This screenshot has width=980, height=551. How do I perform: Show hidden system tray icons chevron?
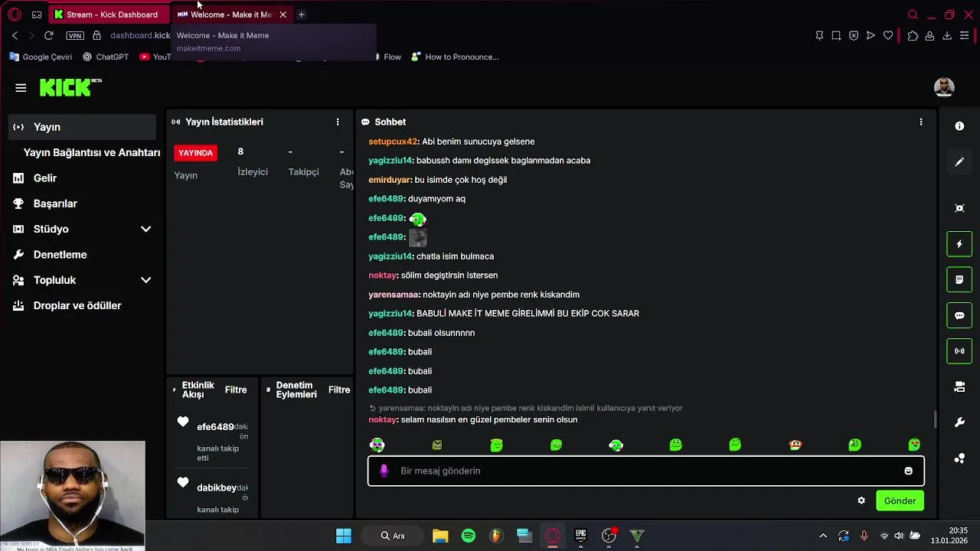pos(823,536)
